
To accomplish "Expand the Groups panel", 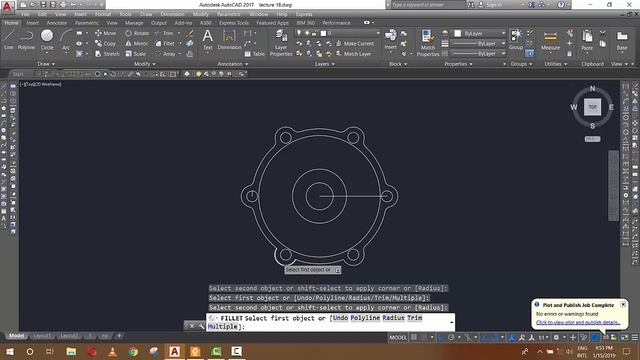I will 521,64.
